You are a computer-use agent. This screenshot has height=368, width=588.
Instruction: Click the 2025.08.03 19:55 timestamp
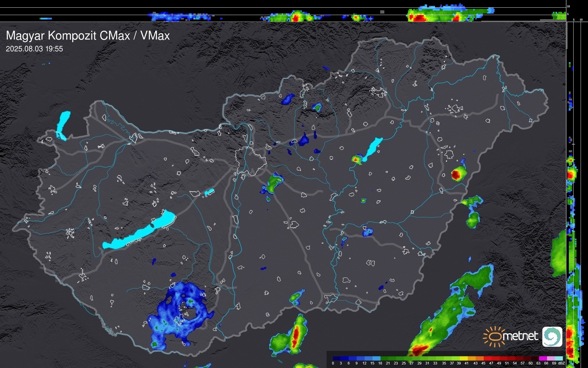(x=34, y=49)
